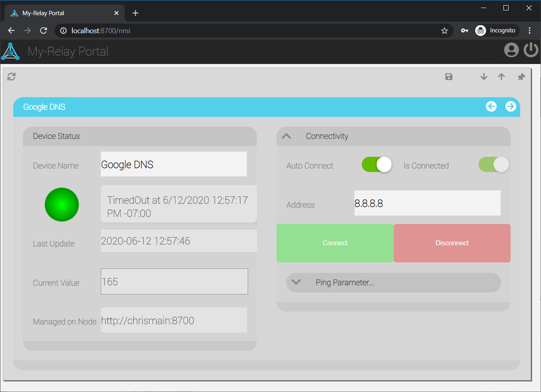This screenshot has width=541, height=392.
Task: Click the Last Update timestamp value
Action: tap(179, 241)
